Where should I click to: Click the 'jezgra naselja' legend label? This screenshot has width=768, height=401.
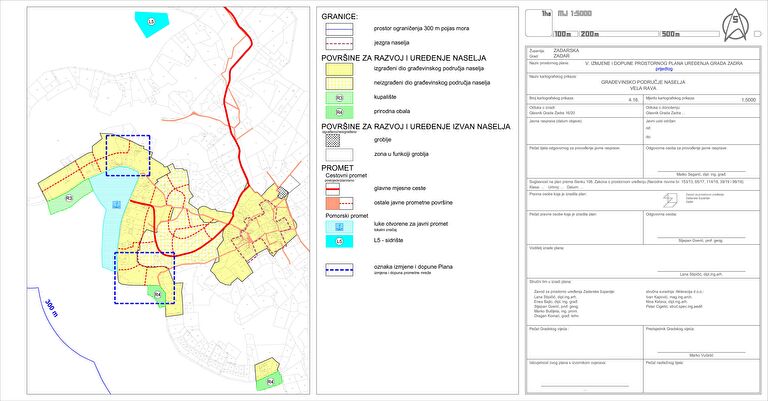click(391, 43)
